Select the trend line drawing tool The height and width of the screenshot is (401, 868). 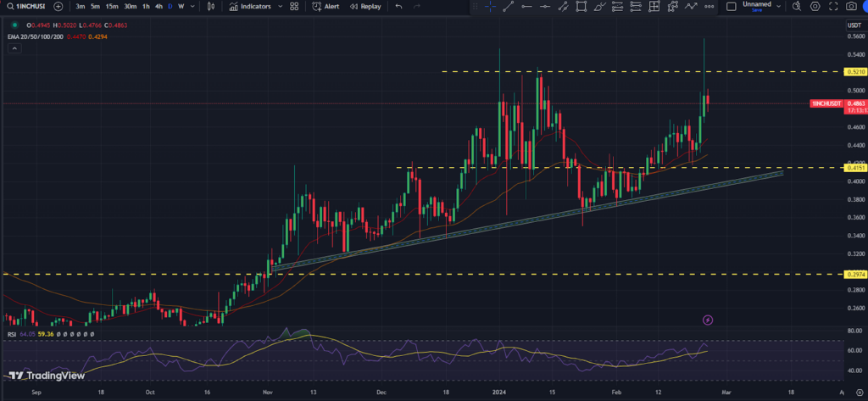click(x=509, y=7)
